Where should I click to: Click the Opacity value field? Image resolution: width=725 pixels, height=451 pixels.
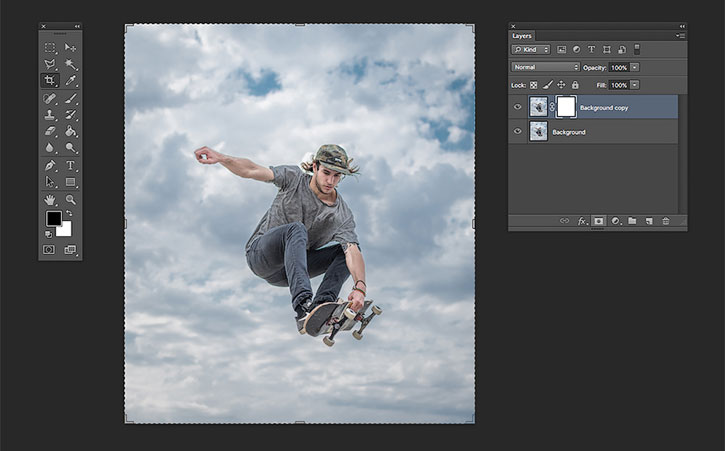tap(619, 68)
